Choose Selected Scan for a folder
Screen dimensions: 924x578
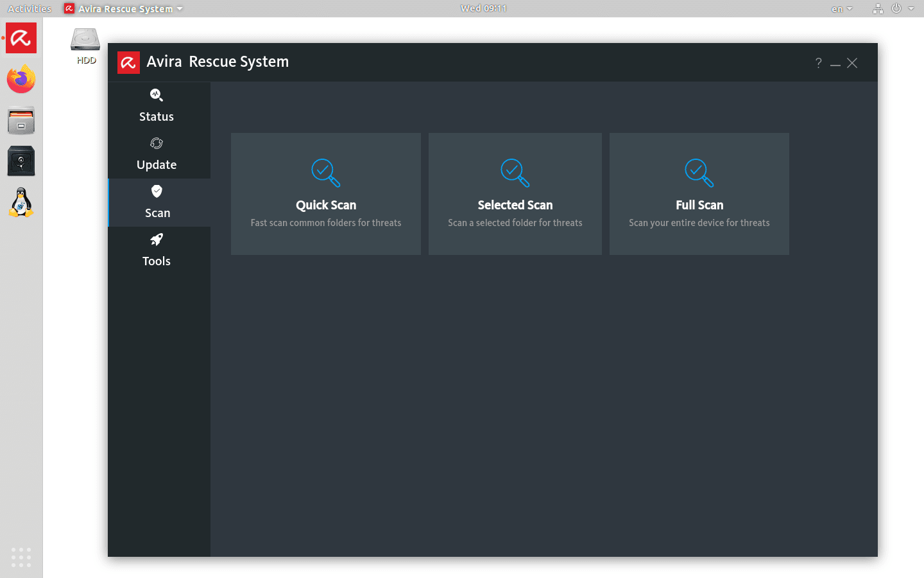pyautogui.click(x=515, y=194)
